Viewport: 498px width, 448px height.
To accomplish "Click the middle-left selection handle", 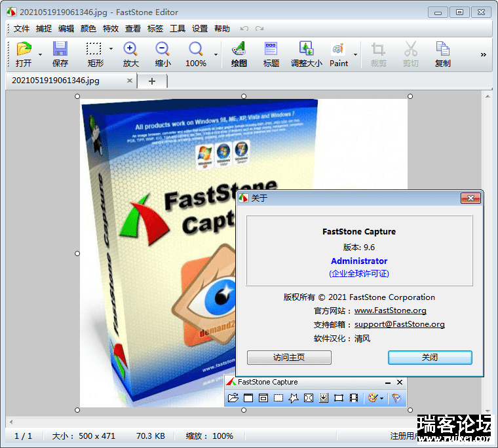I will click(x=77, y=253).
